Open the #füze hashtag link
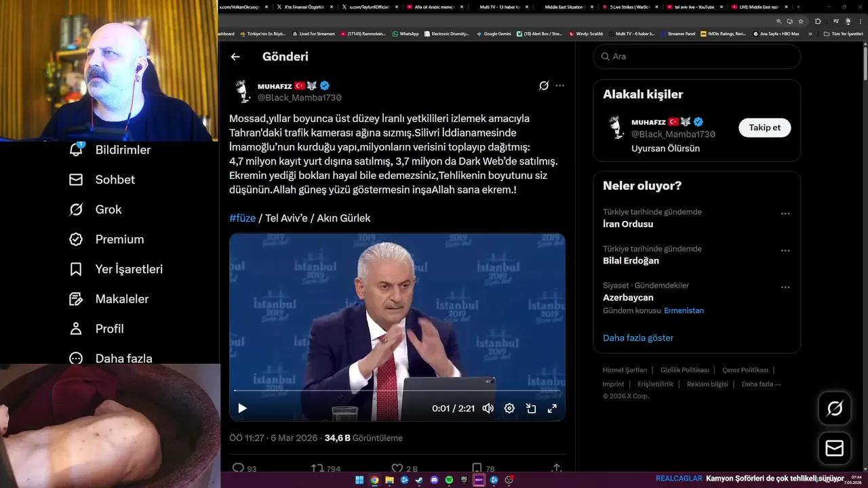Image resolution: width=868 pixels, height=488 pixels. coord(242,218)
